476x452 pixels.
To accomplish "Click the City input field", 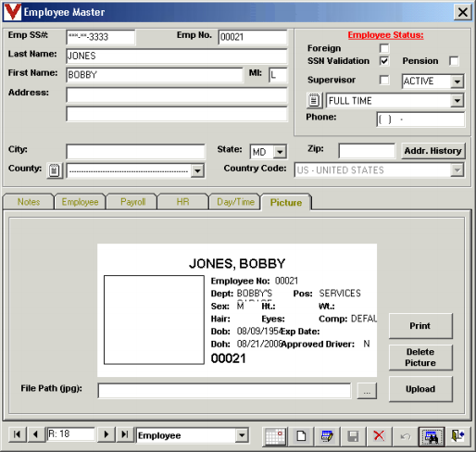I will click(135, 152).
